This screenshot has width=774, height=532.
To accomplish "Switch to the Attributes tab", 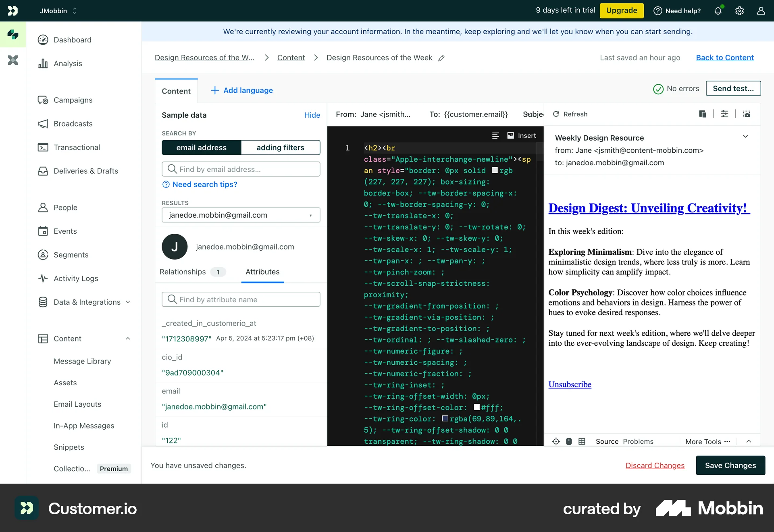I will click(262, 272).
